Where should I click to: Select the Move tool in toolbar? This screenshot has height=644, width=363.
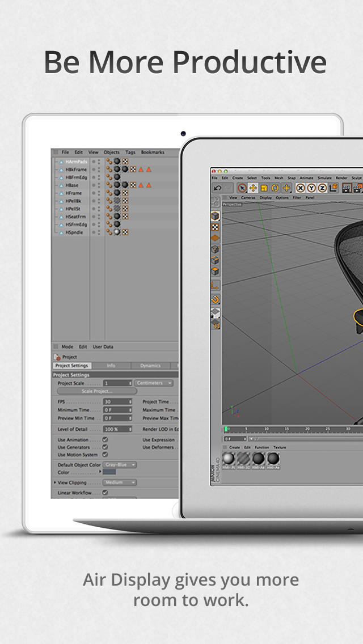pyautogui.click(x=253, y=188)
